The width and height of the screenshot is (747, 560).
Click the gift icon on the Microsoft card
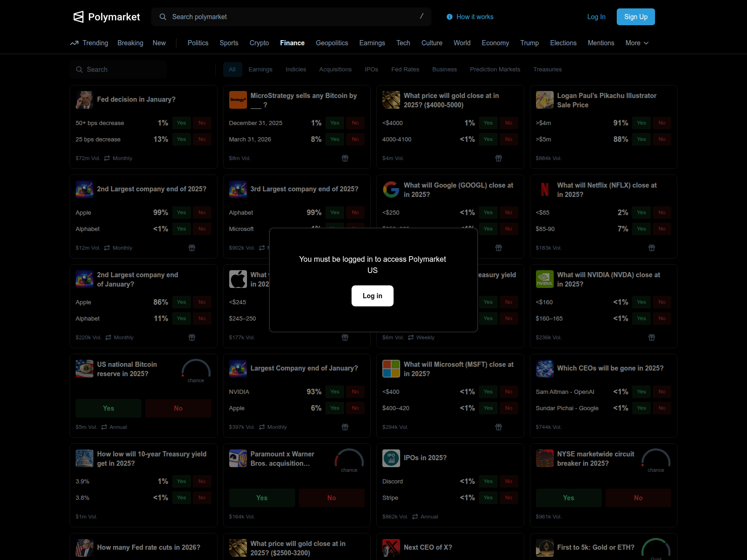pyautogui.click(x=499, y=427)
